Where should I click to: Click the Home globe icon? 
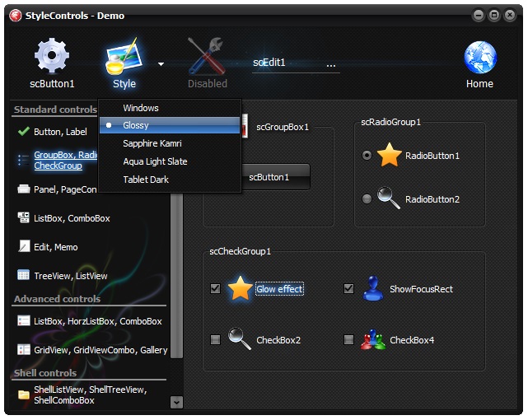click(x=480, y=57)
